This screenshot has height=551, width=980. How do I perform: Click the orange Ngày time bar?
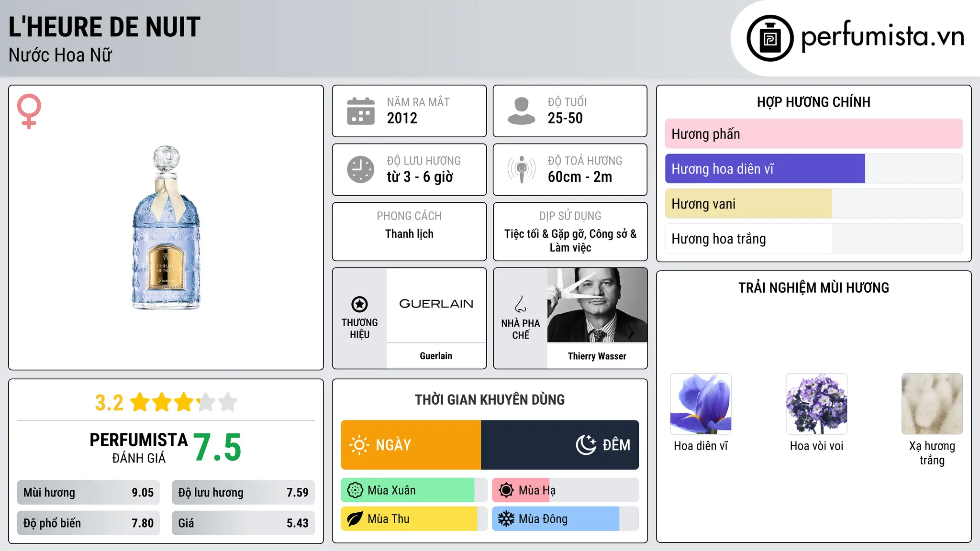411,445
